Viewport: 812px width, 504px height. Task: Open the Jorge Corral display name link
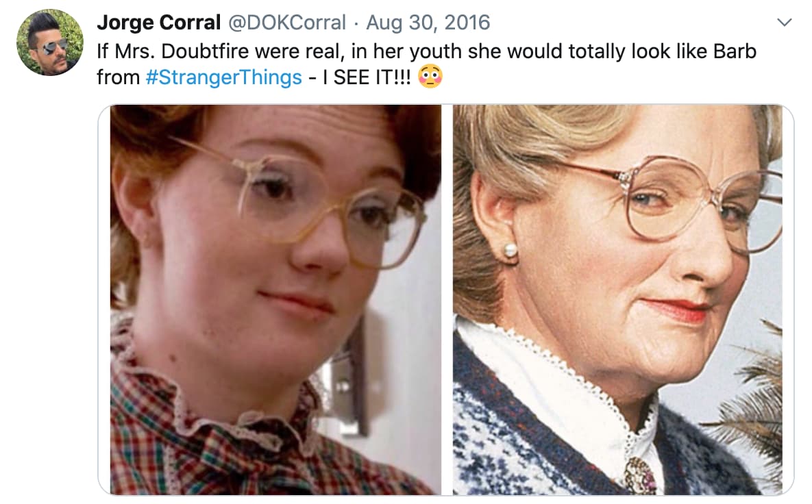coord(158,22)
